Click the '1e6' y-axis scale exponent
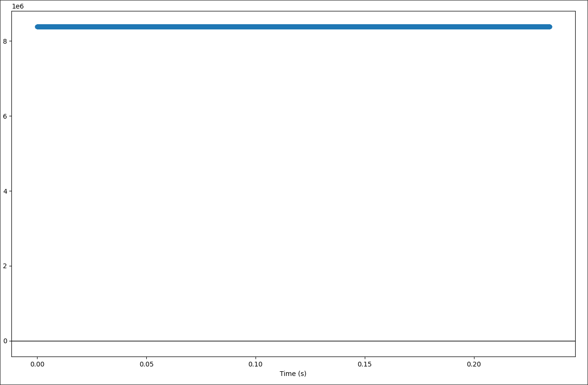The image size is (588, 385). (18, 6)
